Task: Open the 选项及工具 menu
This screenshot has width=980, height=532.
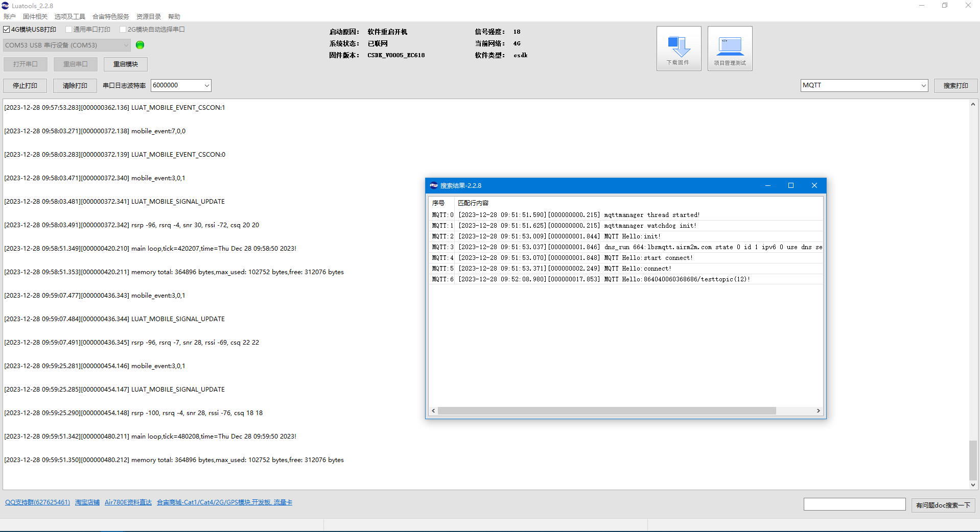Action: click(x=70, y=17)
